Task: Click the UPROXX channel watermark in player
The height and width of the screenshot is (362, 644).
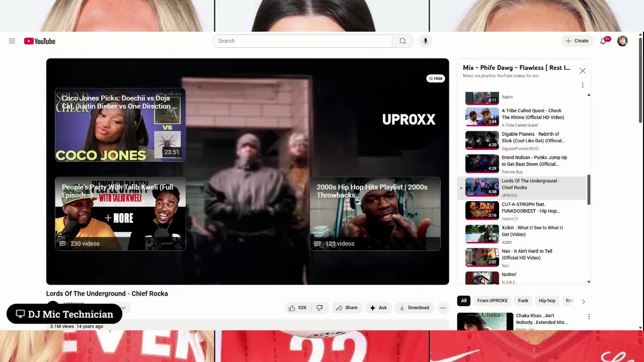Action: pyautogui.click(x=409, y=120)
